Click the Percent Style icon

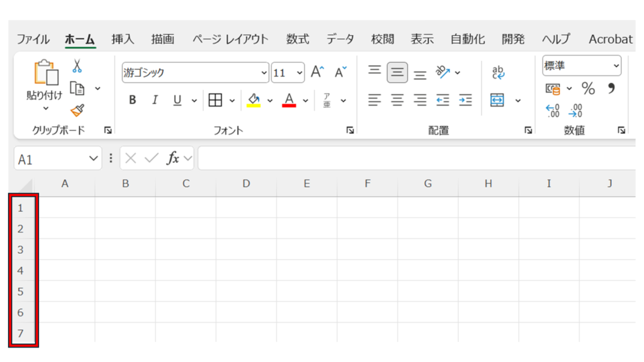[588, 88]
